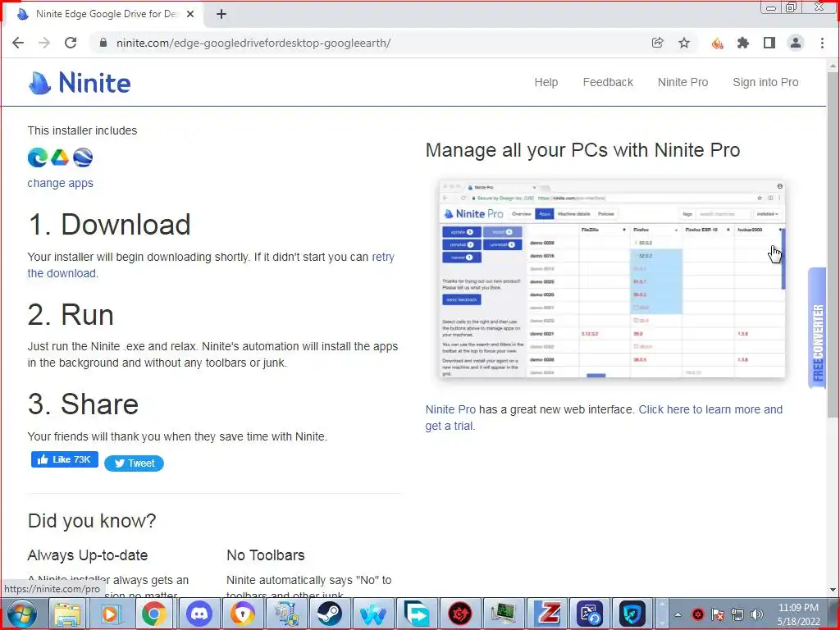Open the flame extension icon

point(717,43)
